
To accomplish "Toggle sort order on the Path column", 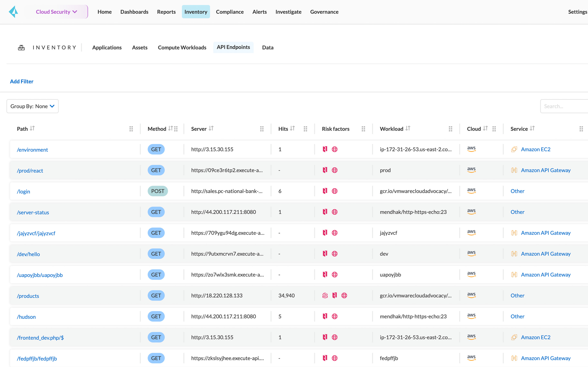I will [x=33, y=129].
